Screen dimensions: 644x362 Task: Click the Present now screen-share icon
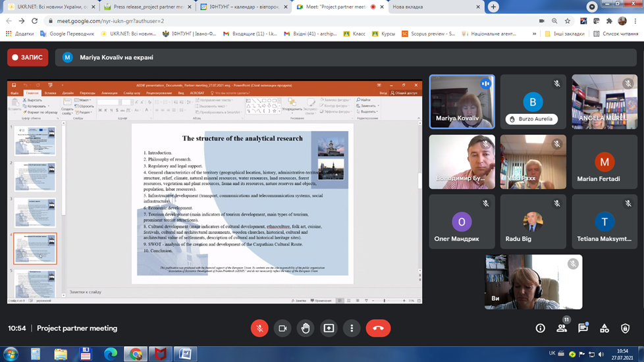(x=329, y=328)
